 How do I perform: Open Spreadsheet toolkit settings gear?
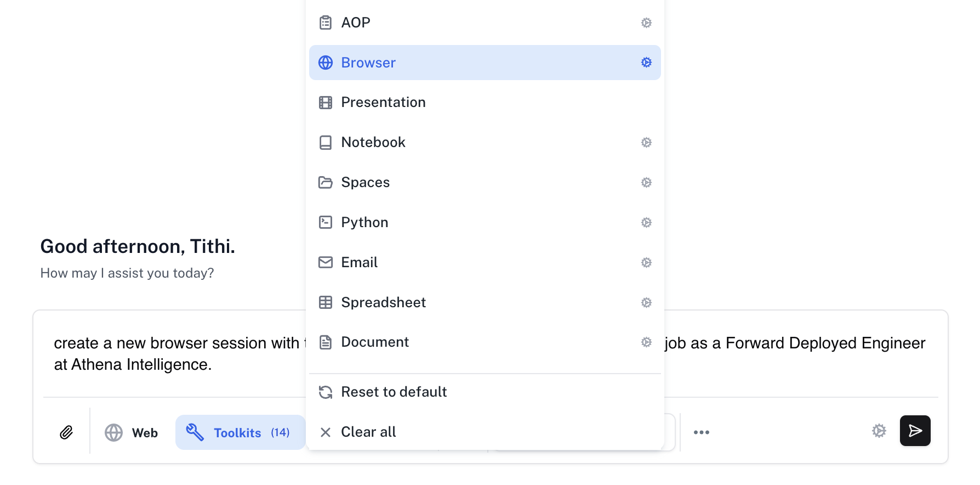[646, 302]
